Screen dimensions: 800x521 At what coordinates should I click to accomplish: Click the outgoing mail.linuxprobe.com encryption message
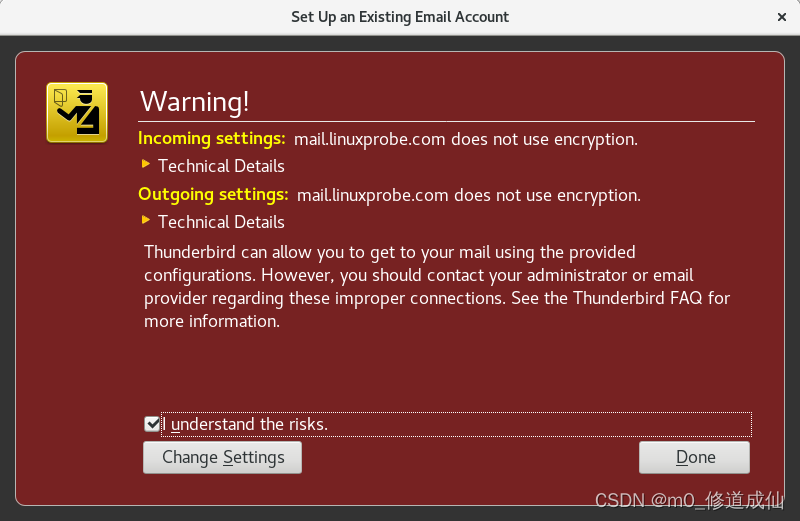click(469, 195)
